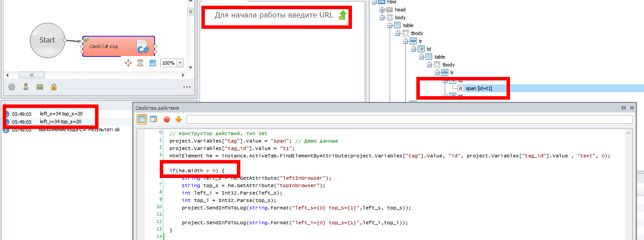The height and width of the screenshot is (240, 644).
Task: Collapse the body node in DOM tree
Action: (x=382, y=17)
